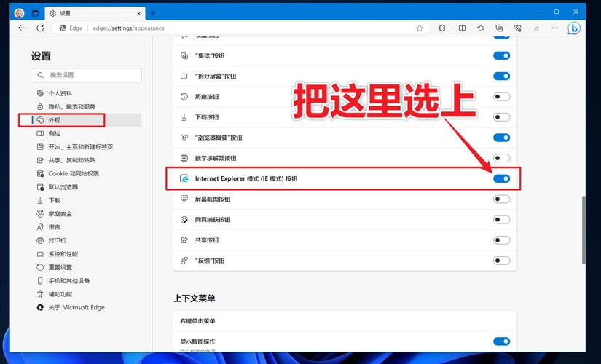Click the 网页捕获按钮 row icon
The image size is (601, 364).
[x=184, y=220]
